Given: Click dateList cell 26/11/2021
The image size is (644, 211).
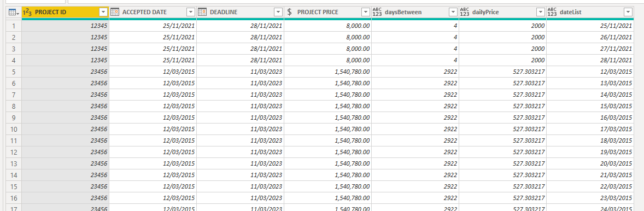Looking at the screenshot, I should (590, 37).
